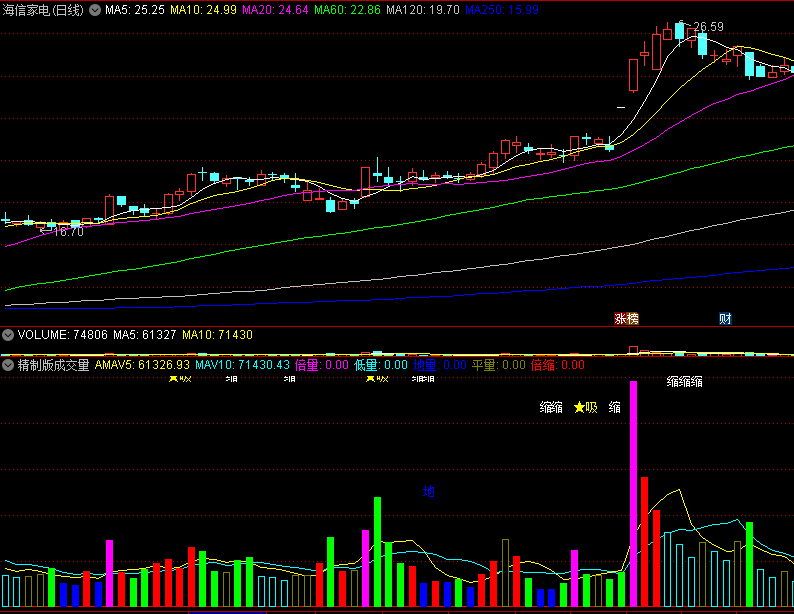
Task: Select the MA20: 24.64 label
Action: [x=275, y=10]
